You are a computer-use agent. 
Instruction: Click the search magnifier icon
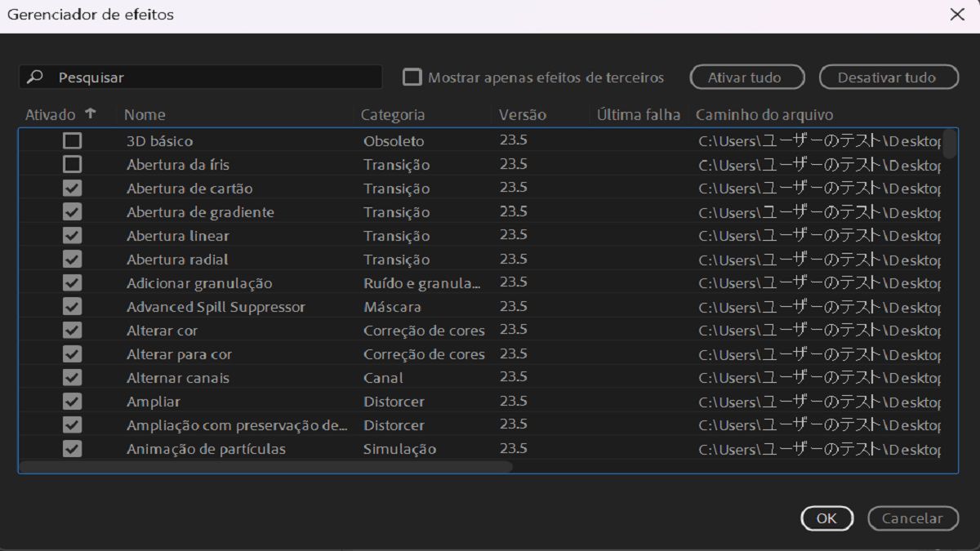coord(33,76)
